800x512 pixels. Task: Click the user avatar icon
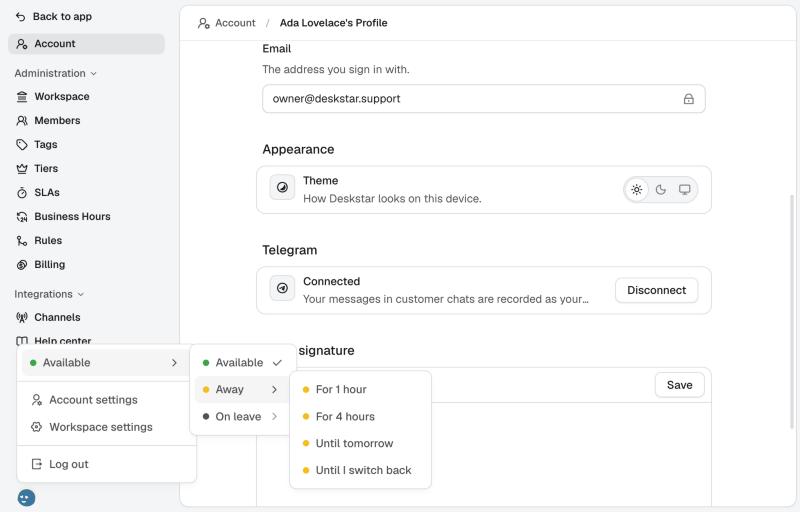[26, 498]
